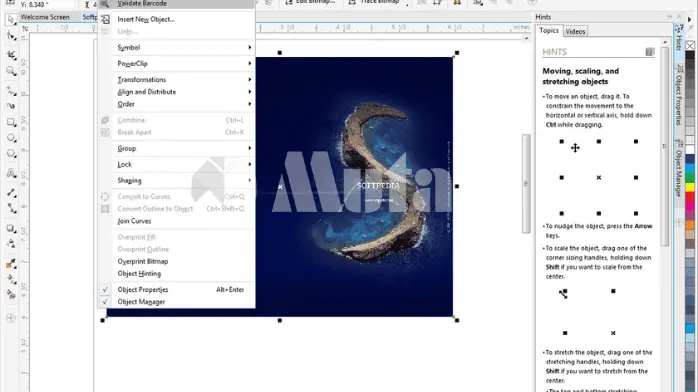The image size is (698, 392).
Task: Switch to the Videos tab in Hints
Action: 575,32
